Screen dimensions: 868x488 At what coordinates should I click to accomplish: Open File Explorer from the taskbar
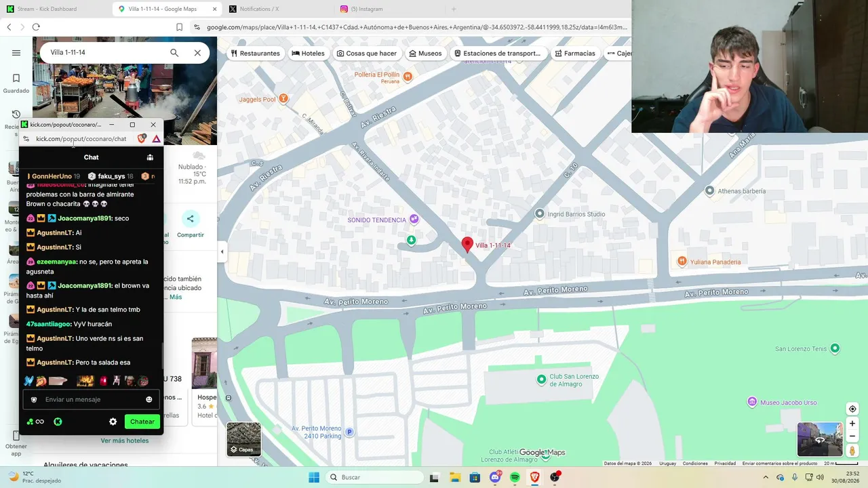455,477
